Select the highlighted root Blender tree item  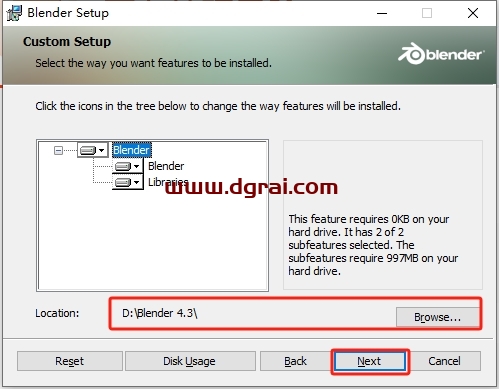pos(132,150)
